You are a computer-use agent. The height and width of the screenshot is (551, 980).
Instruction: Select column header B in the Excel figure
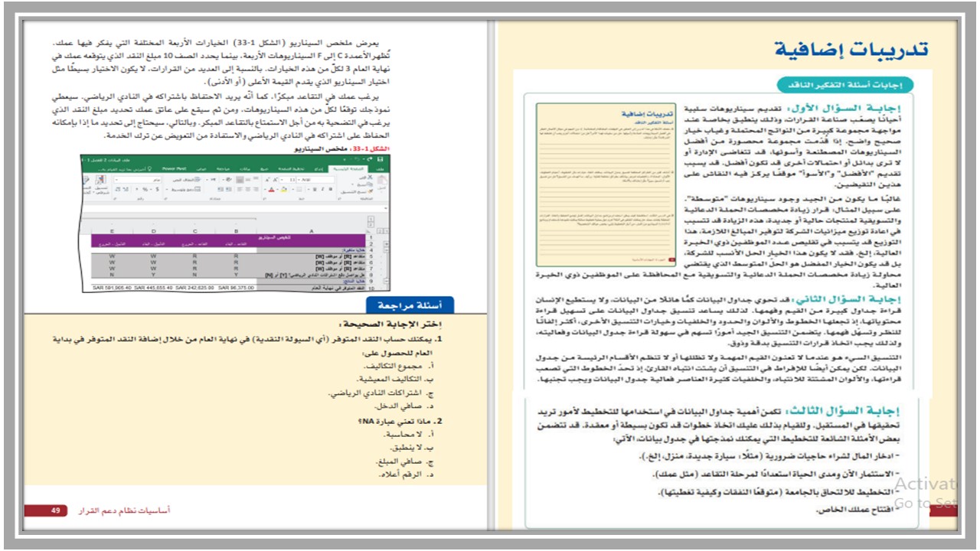236,231
